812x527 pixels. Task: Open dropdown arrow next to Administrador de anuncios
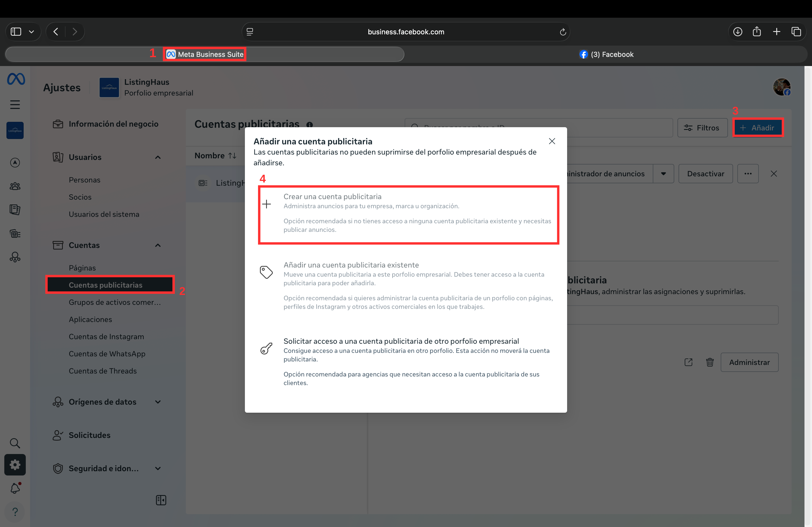[663, 174]
